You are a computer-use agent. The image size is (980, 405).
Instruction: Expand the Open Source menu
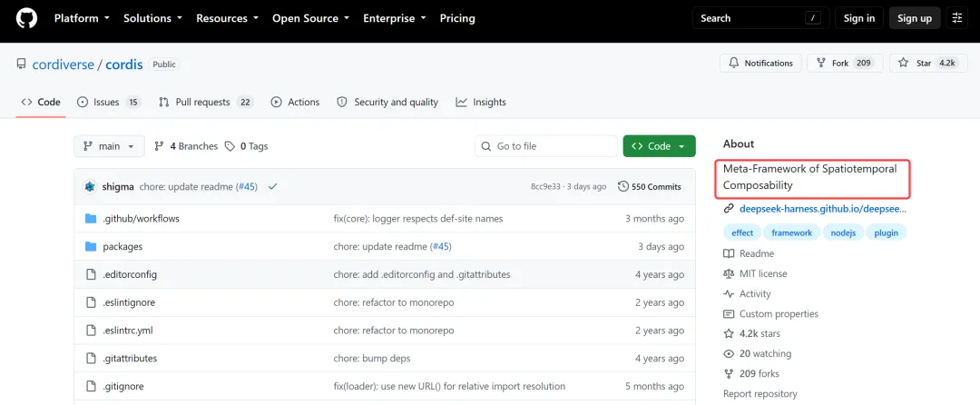pos(310,18)
